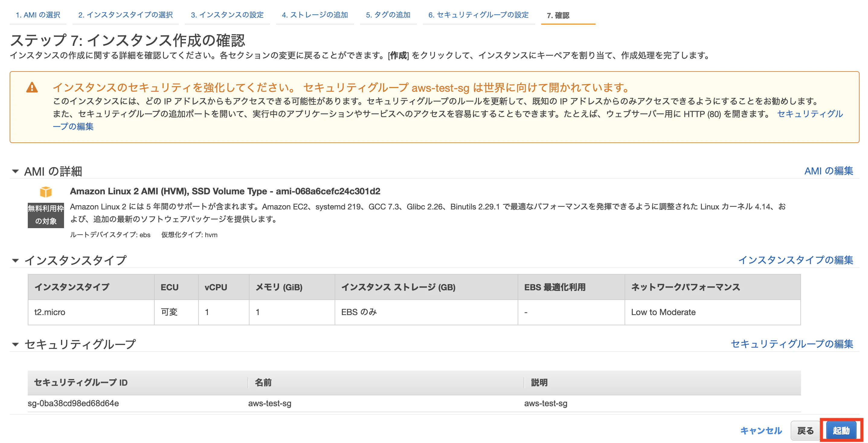Open the インスタンスタイプの編集 link

pyautogui.click(x=796, y=260)
